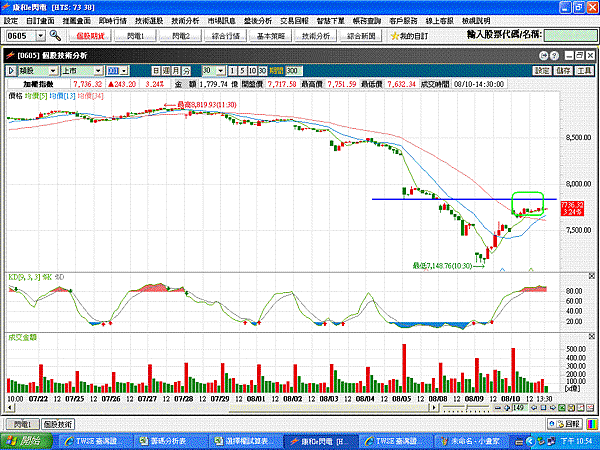
Task: Open the 001 index code dropdown
Action: (x=124, y=71)
